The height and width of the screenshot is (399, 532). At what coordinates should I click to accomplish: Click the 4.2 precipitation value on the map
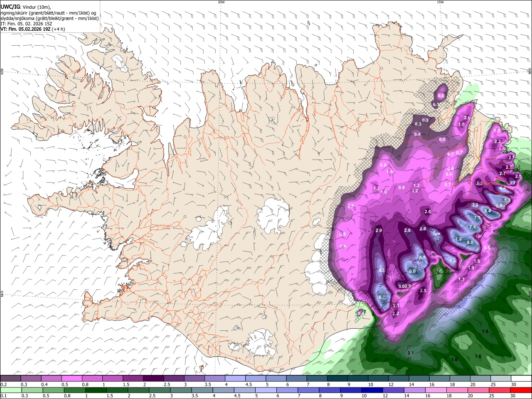click(382, 271)
